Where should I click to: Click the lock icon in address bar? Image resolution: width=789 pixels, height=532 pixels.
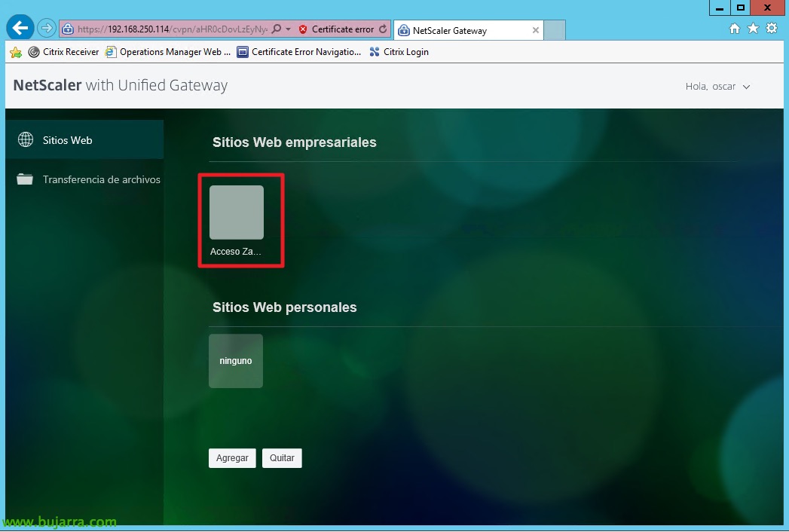[67, 29]
